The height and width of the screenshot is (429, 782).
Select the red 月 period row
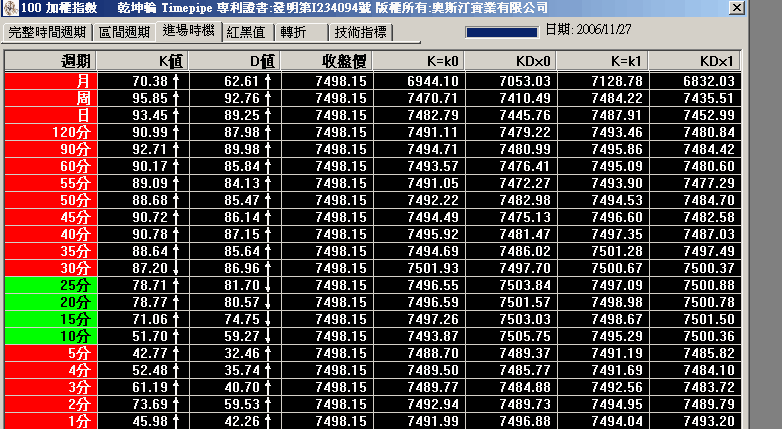click(50, 80)
